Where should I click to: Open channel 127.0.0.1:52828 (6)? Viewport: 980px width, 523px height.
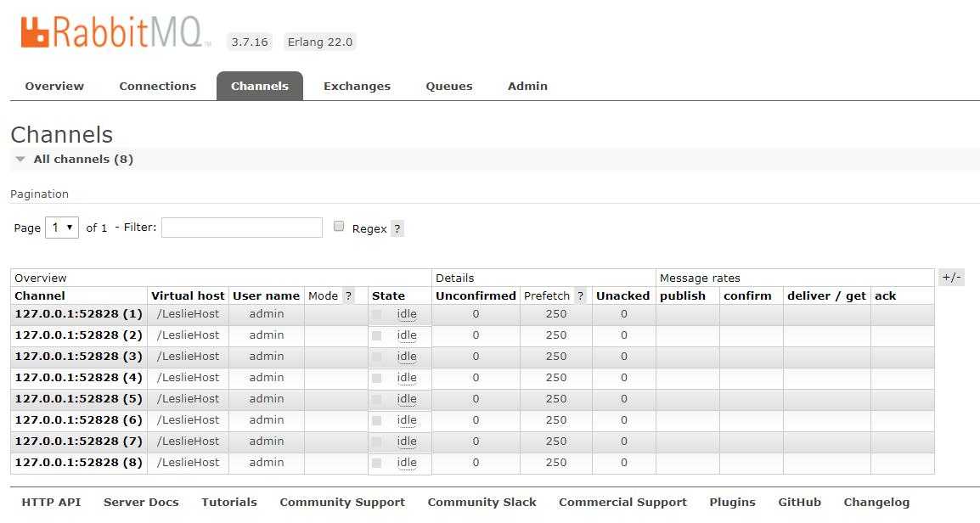click(x=79, y=420)
